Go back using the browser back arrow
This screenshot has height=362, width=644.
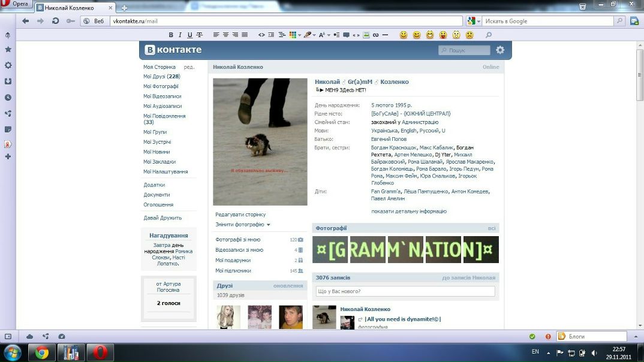pos(25,21)
